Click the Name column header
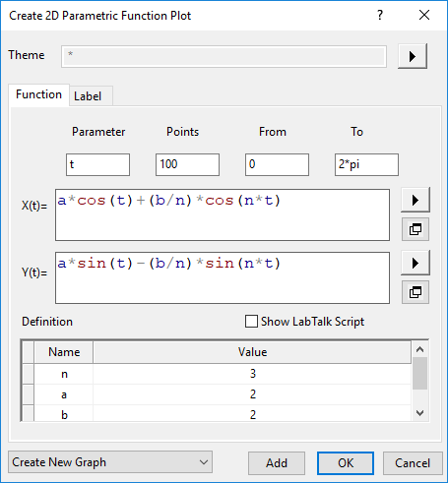Screen dimensions: 448x483 (64, 352)
